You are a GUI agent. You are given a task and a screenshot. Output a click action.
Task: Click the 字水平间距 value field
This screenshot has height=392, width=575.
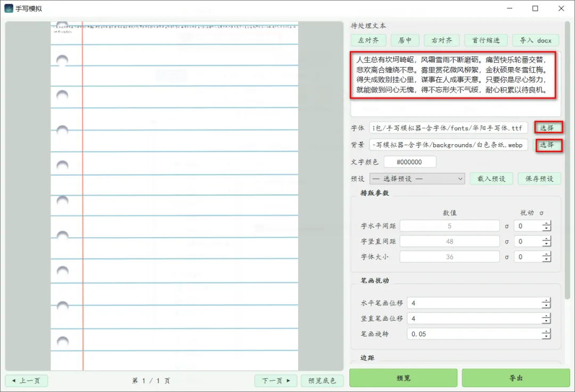click(449, 226)
